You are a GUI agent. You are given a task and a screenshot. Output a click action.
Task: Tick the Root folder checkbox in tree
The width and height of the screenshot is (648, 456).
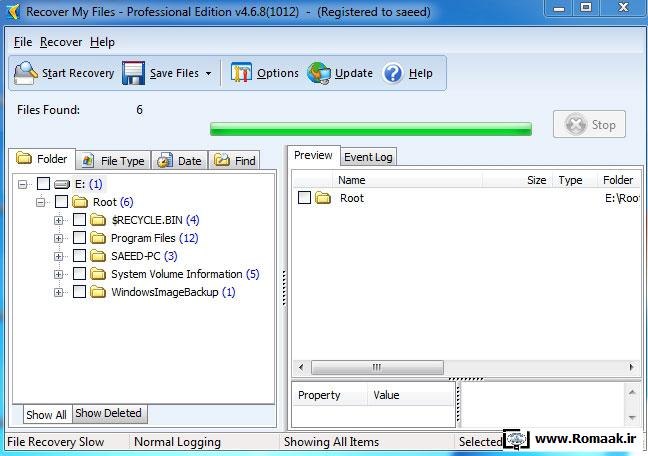pos(61,202)
